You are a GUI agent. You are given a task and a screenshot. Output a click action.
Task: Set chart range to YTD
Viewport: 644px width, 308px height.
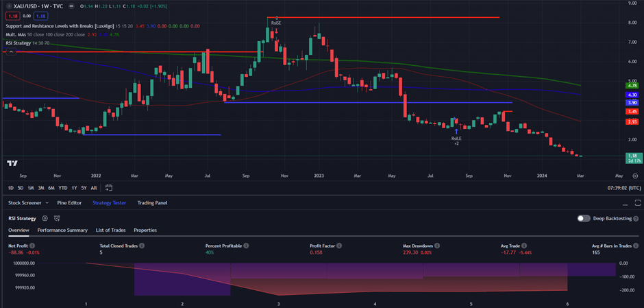click(63, 188)
